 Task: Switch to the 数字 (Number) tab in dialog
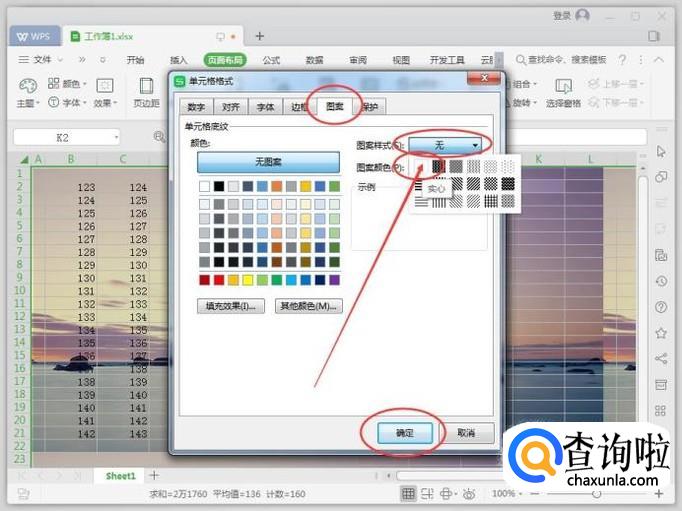[196, 107]
